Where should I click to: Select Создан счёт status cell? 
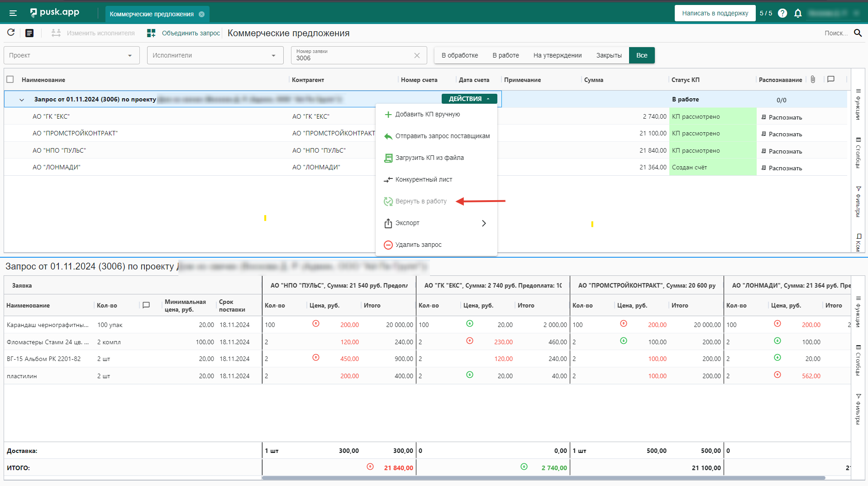(x=713, y=167)
